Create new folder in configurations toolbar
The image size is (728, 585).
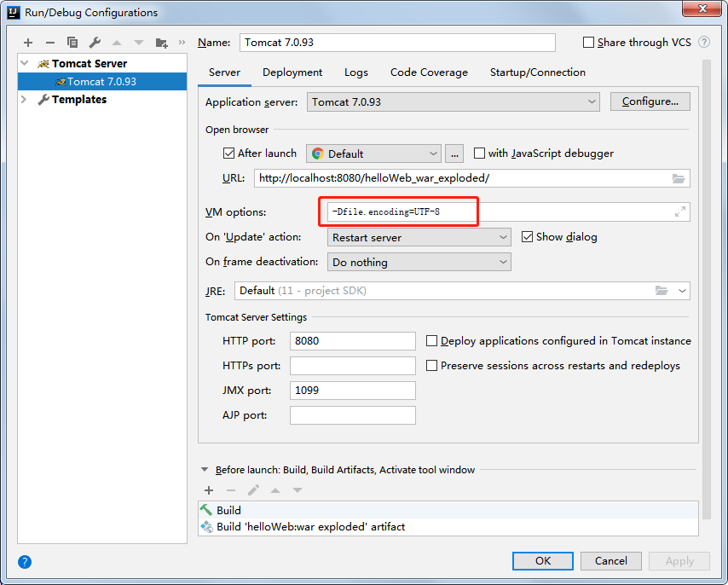[162, 43]
